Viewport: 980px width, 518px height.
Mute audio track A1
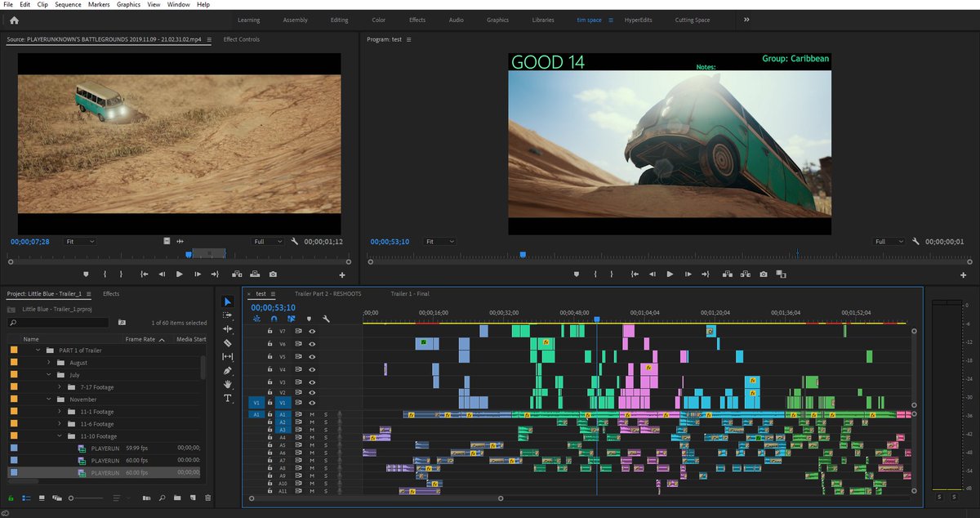coord(312,415)
